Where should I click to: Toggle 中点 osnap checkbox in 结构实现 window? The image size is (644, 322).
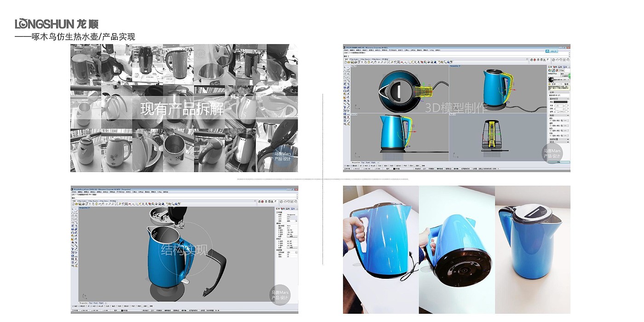click(x=91, y=306)
